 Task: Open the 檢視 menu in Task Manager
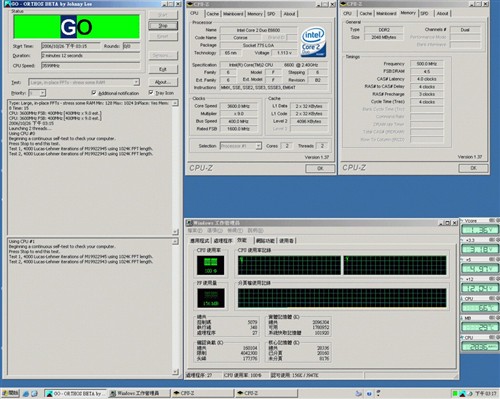[x=234, y=231]
